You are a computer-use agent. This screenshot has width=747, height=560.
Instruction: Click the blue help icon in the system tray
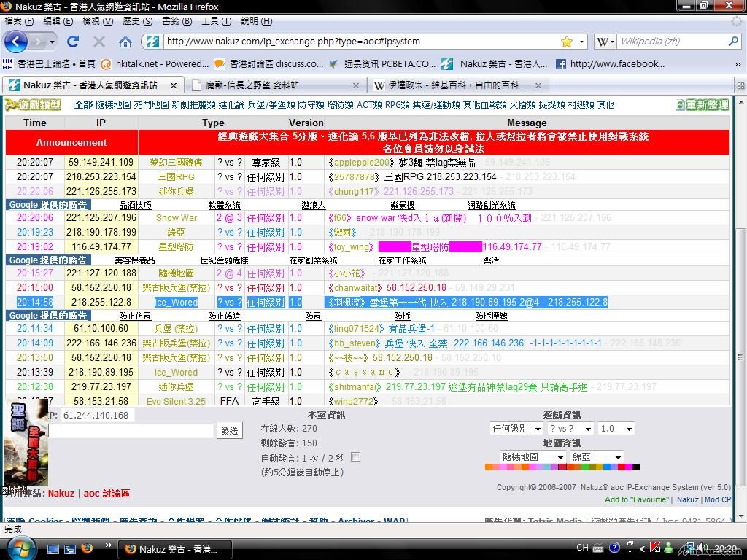click(x=614, y=548)
